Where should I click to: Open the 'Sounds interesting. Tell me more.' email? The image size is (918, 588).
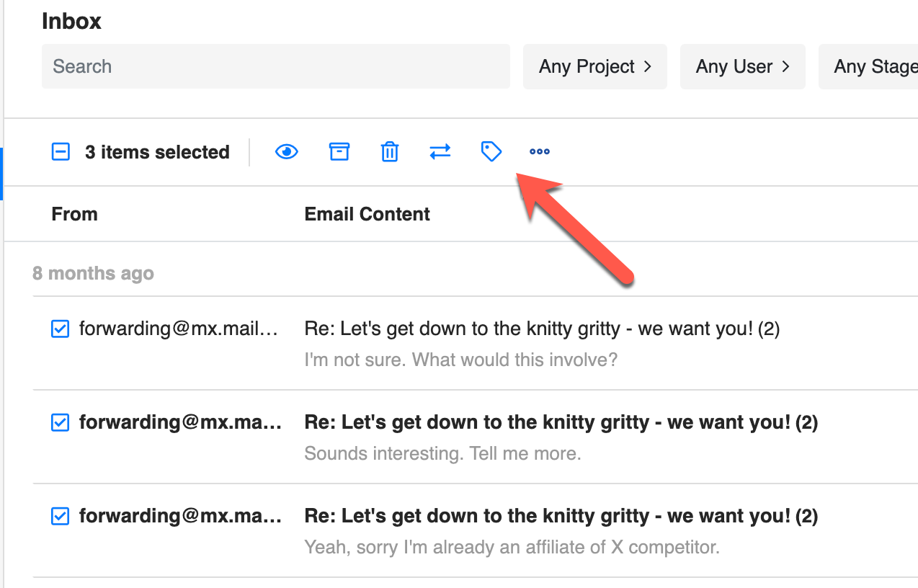442,454
